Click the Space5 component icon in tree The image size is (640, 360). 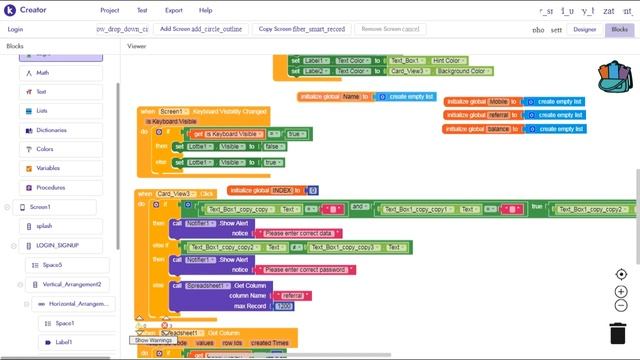pyautogui.click(x=35, y=265)
